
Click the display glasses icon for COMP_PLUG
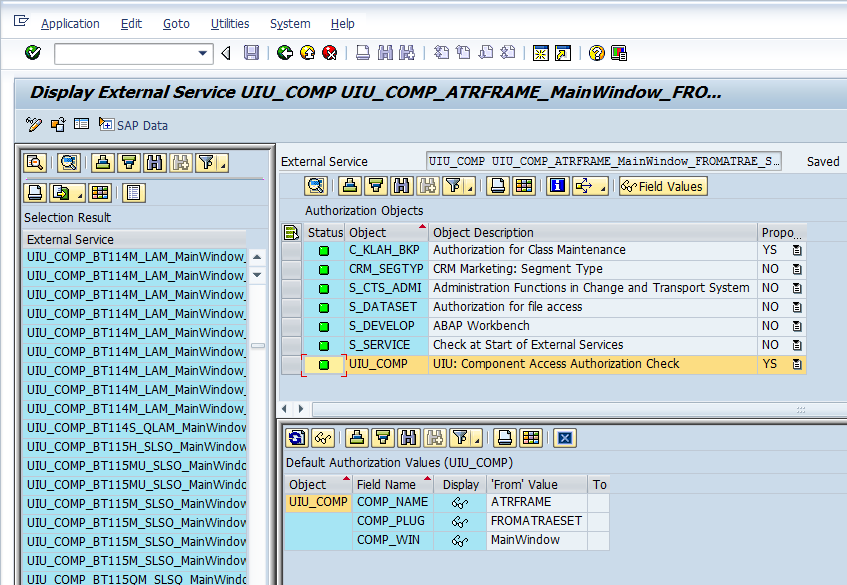click(x=460, y=521)
